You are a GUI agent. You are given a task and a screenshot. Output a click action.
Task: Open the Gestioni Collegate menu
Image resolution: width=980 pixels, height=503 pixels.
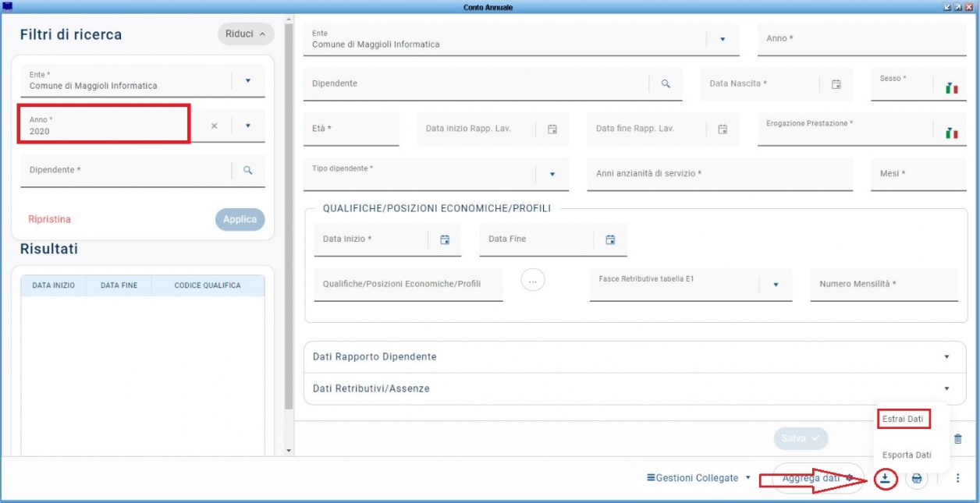tap(698, 478)
